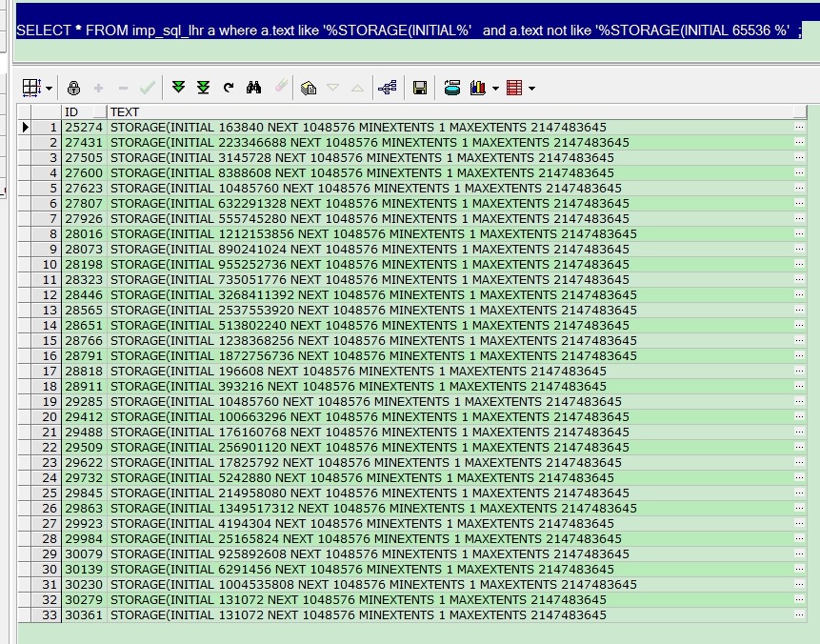
Task: Open the grid select dropdown arrow
Action: [49, 89]
